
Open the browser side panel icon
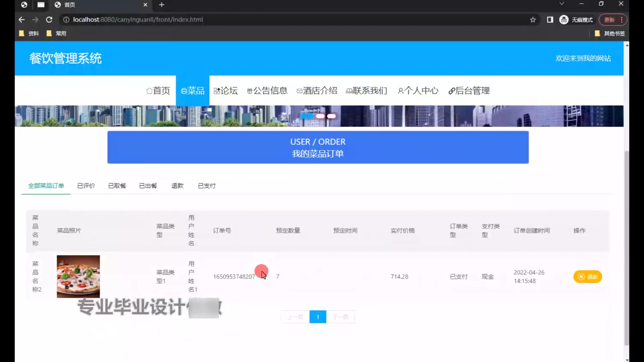tap(550, 20)
